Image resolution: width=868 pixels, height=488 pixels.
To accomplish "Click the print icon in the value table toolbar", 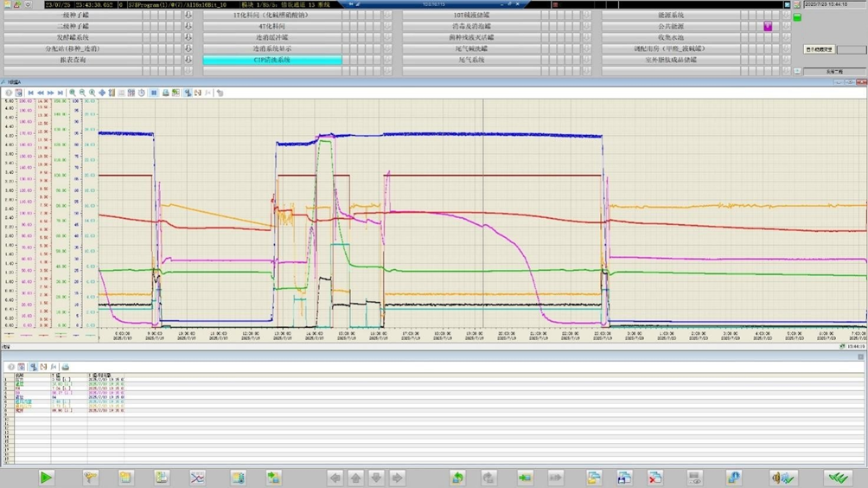I will pos(66,367).
